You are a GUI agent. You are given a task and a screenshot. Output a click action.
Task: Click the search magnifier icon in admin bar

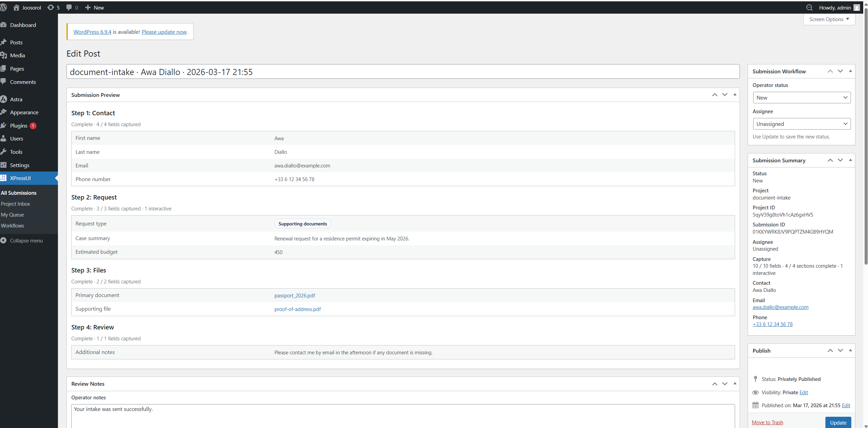809,8
